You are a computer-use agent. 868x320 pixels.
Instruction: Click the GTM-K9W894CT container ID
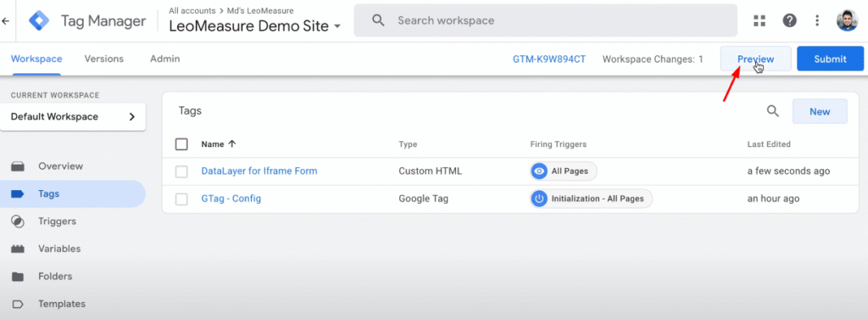point(549,59)
